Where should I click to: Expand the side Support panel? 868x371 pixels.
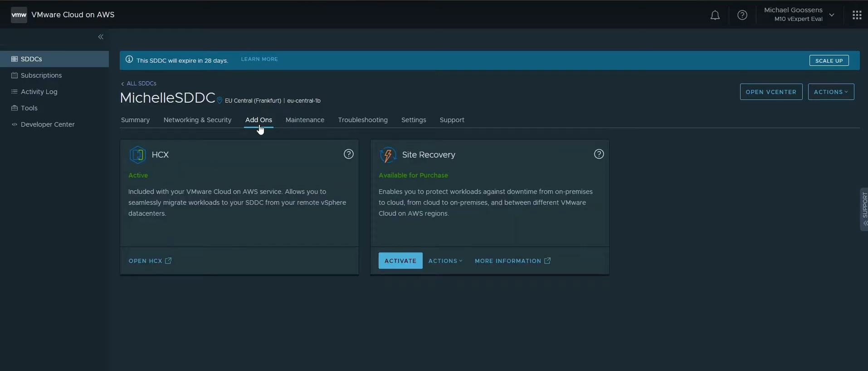coord(864,209)
